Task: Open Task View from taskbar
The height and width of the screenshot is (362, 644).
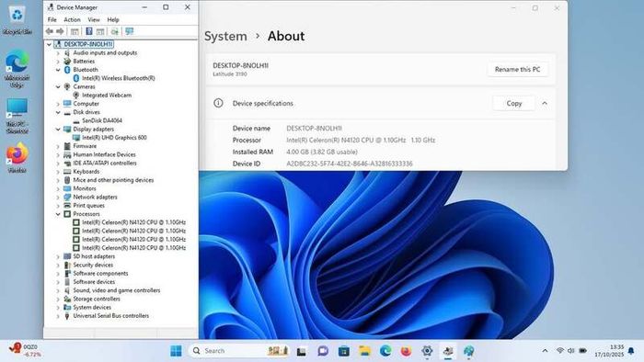Action: click(x=302, y=351)
